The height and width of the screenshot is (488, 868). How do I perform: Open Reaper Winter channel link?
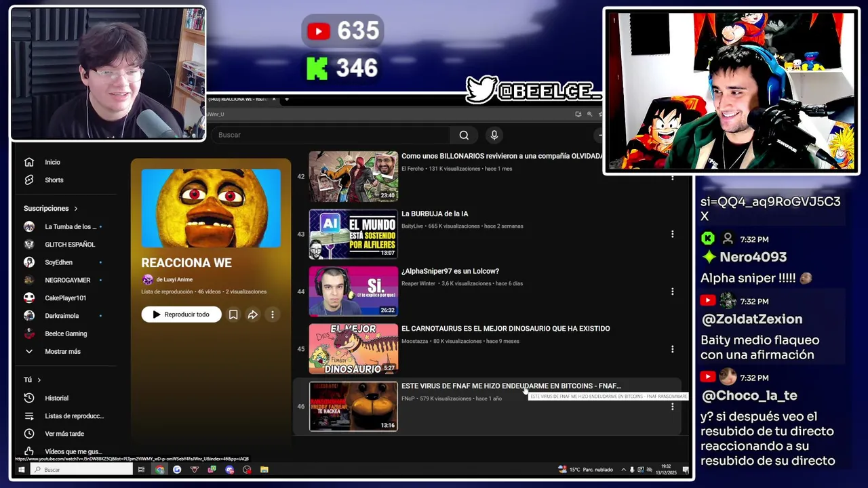[418, 284]
